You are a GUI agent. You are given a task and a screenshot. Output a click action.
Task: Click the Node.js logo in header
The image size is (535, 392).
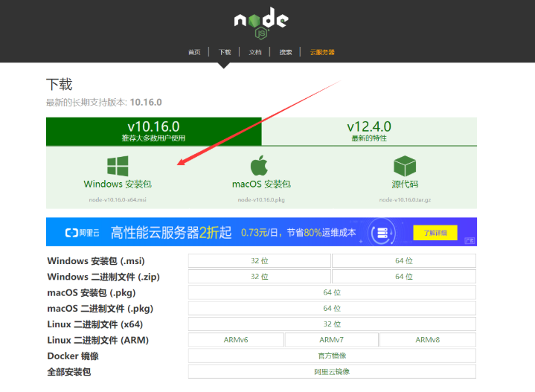(261, 23)
